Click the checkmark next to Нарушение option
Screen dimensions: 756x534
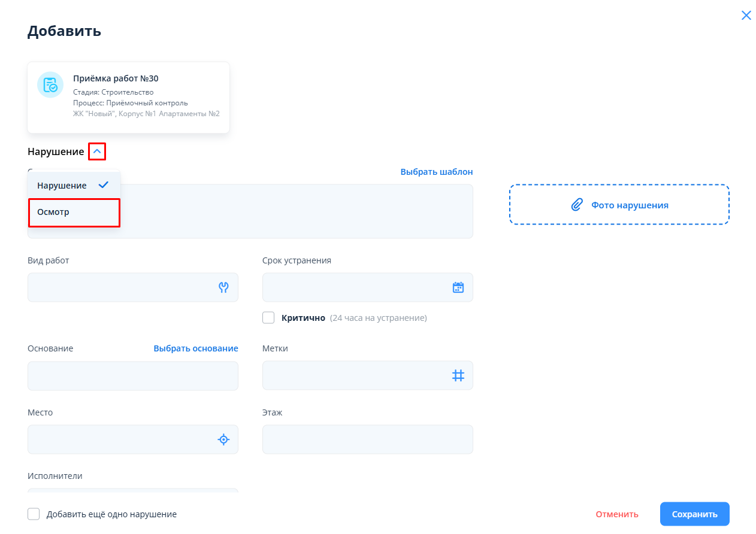[x=104, y=185]
